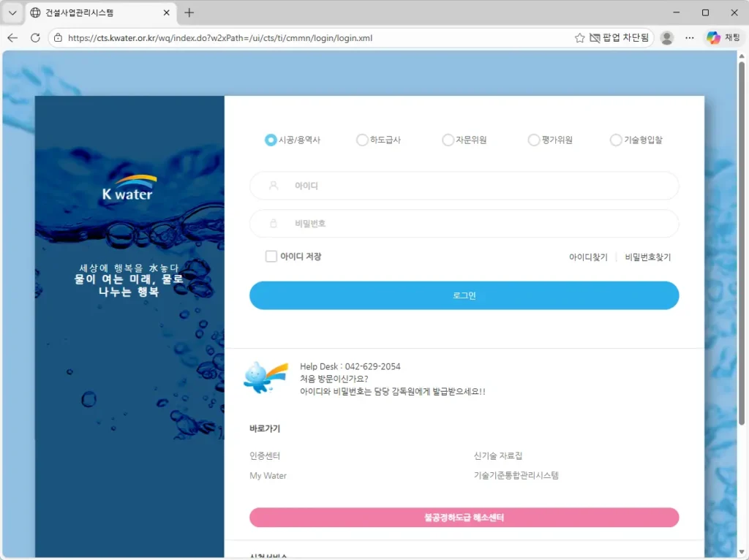Select the 평가위원 login type

[534, 140]
